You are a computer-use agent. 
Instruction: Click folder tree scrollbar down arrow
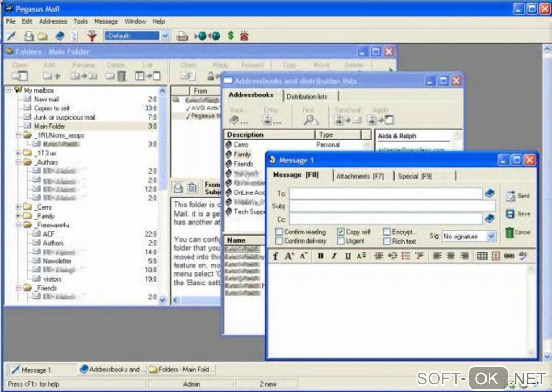click(162, 300)
